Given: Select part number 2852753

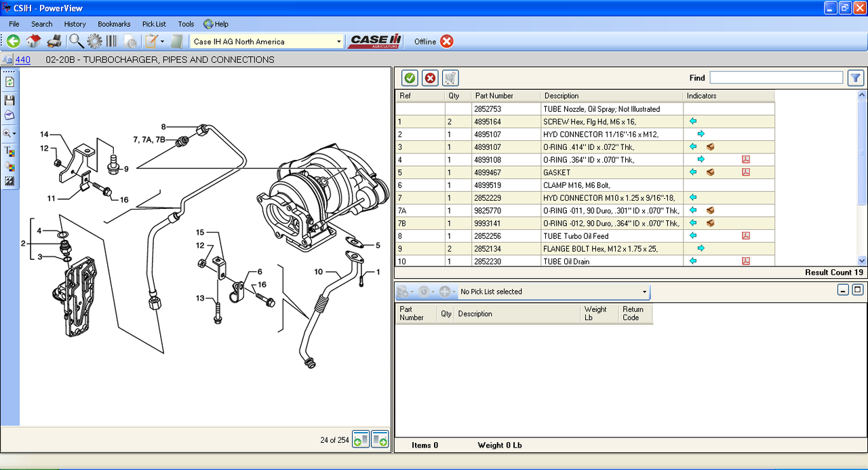Looking at the screenshot, I should pyautogui.click(x=488, y=109).
